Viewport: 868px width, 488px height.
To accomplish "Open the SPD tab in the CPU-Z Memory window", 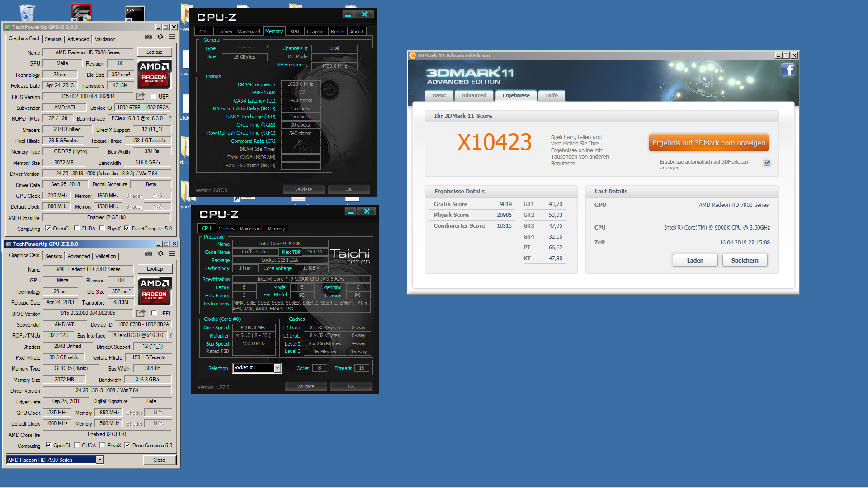I will point(295,32).
